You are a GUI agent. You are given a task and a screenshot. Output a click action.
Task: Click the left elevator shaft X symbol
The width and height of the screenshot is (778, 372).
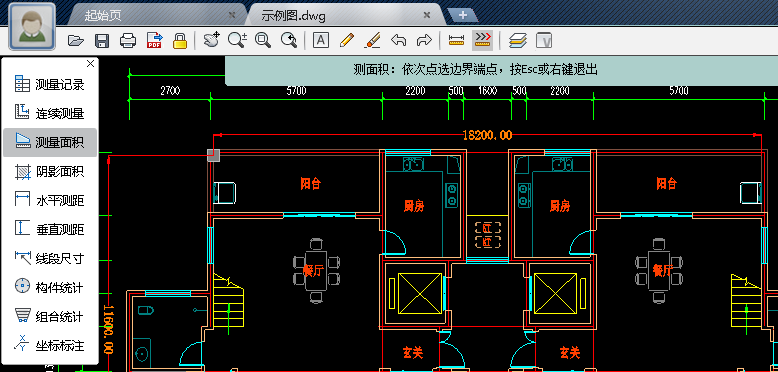(420, 294)
